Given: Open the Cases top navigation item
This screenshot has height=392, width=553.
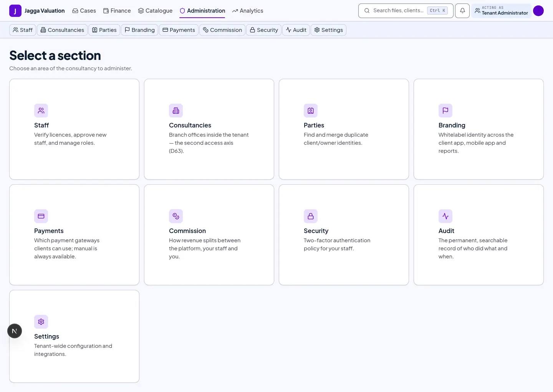Looking at the screenshot, I should [x=84, y=11].
